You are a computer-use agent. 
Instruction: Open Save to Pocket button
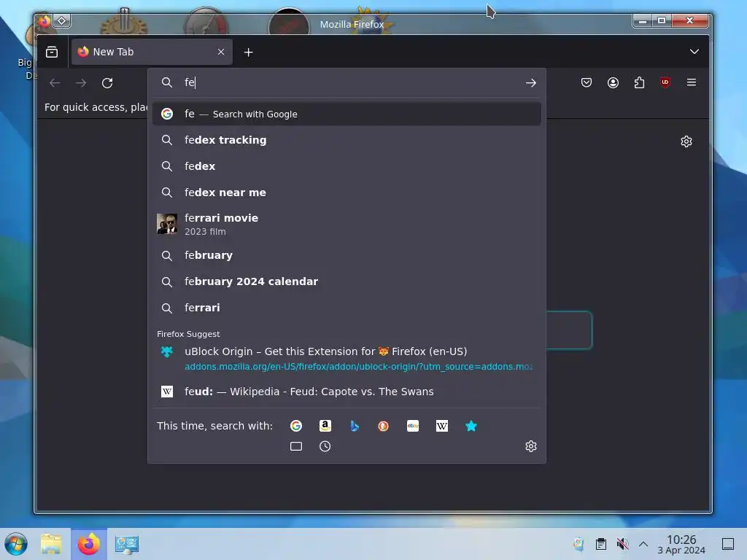(x=587, y=82)
